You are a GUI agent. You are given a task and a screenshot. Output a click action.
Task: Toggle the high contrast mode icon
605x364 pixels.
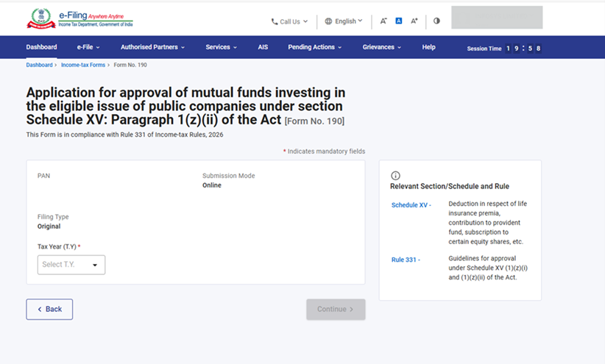coord(436,21)
